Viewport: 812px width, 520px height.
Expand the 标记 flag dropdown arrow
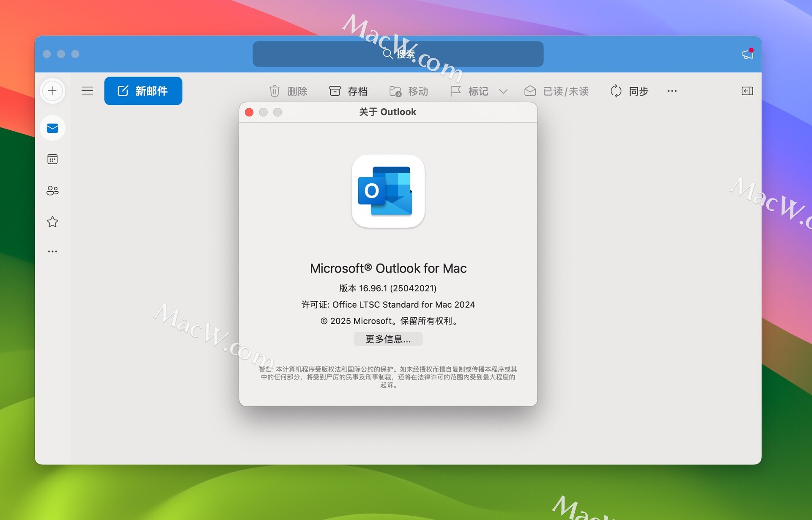503,91
